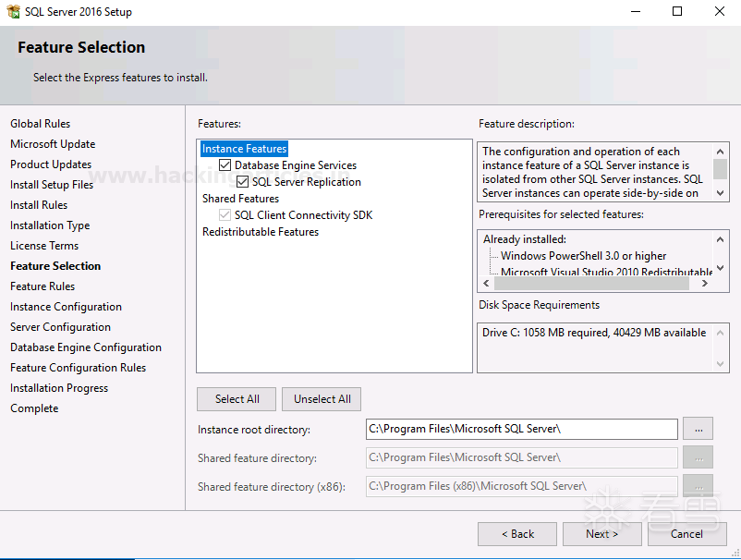Click Complete step in sidebar
The width and height of the screenshot is (741, 560).
[x=34, y=408]
